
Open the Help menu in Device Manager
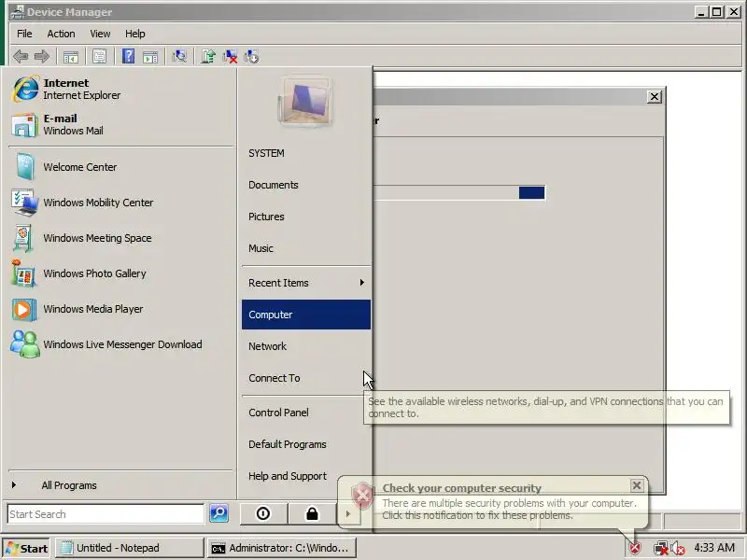[135, 34]
